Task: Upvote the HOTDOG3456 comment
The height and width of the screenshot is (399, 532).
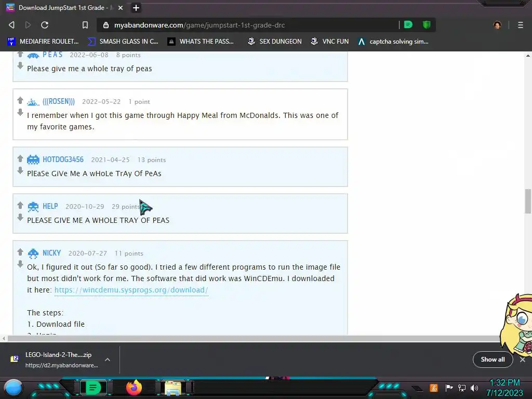Action: point(20,158)
